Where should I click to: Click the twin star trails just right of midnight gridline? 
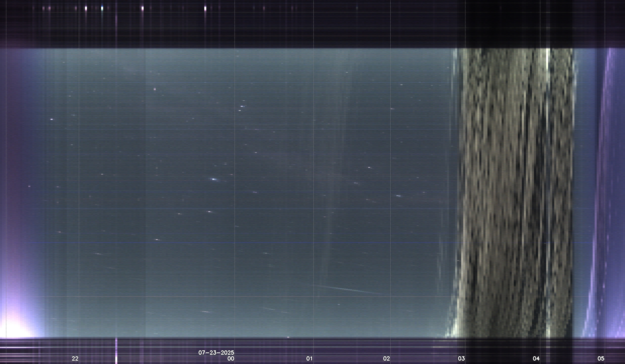coord(242,106)
